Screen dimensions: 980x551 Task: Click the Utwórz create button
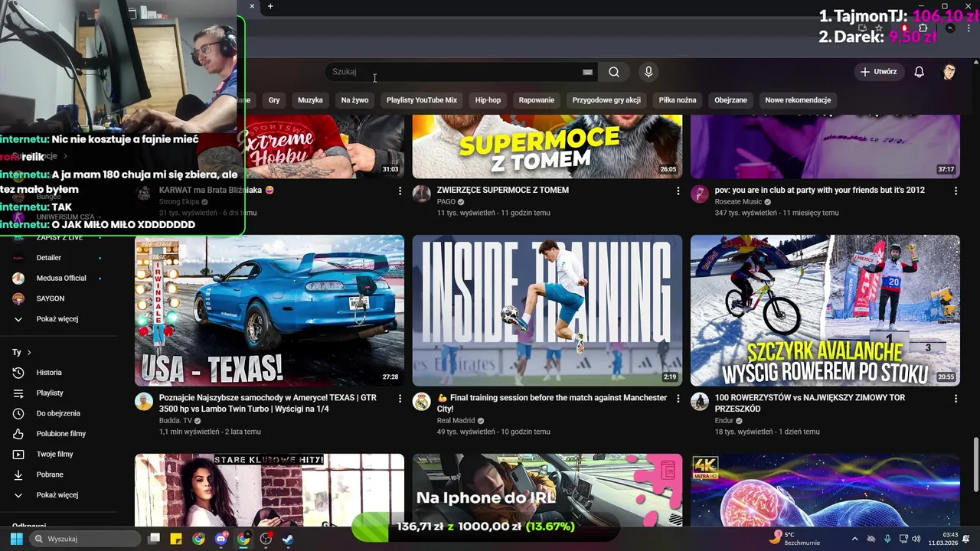tap(878, 72)
